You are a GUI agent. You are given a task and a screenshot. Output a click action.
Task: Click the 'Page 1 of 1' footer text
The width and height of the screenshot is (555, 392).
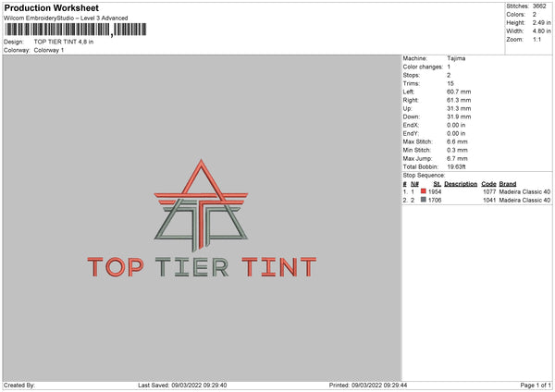click(536, 386)
